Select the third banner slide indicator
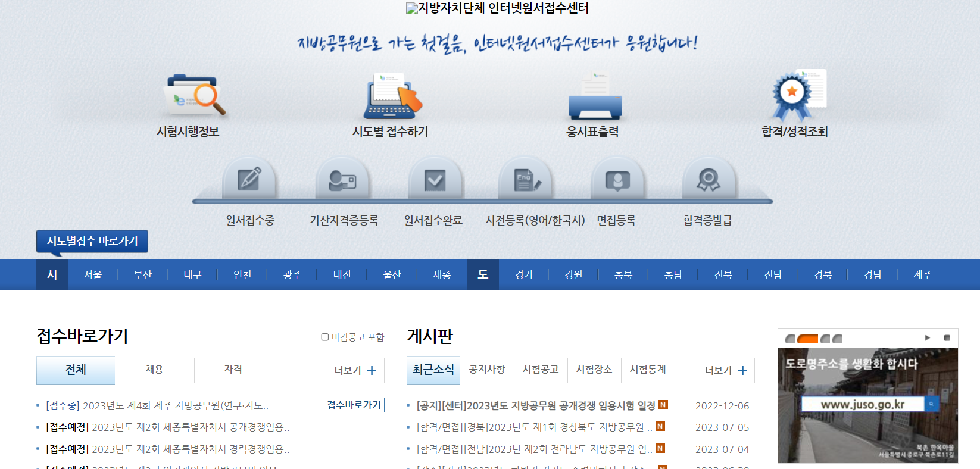 pos(825,339)
